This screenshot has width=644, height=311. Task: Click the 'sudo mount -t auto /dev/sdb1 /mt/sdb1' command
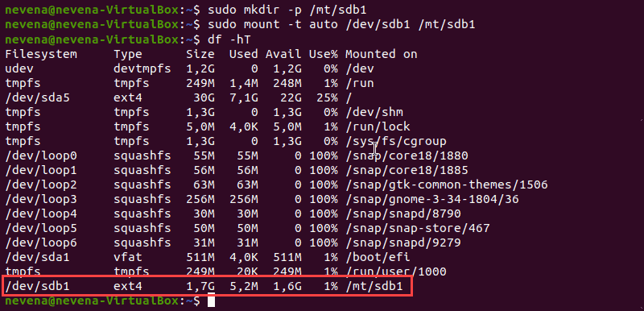pyautogui.click(x=341, y=25)
